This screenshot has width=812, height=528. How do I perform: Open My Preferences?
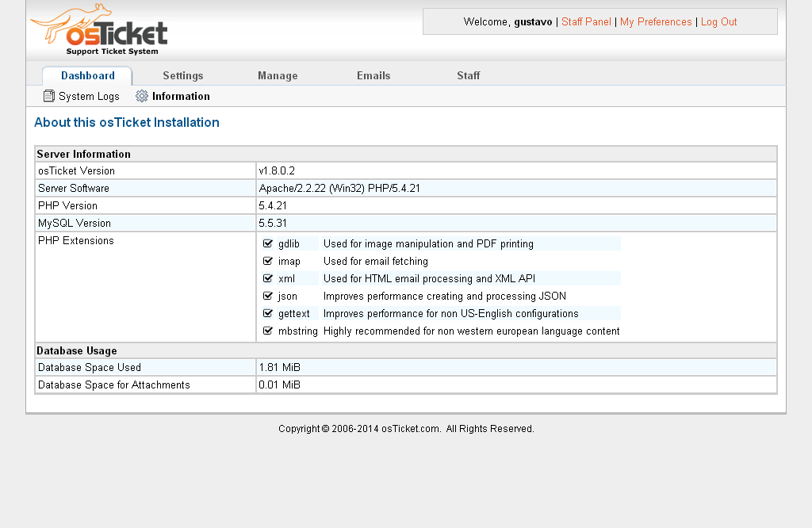pos(656,21)
